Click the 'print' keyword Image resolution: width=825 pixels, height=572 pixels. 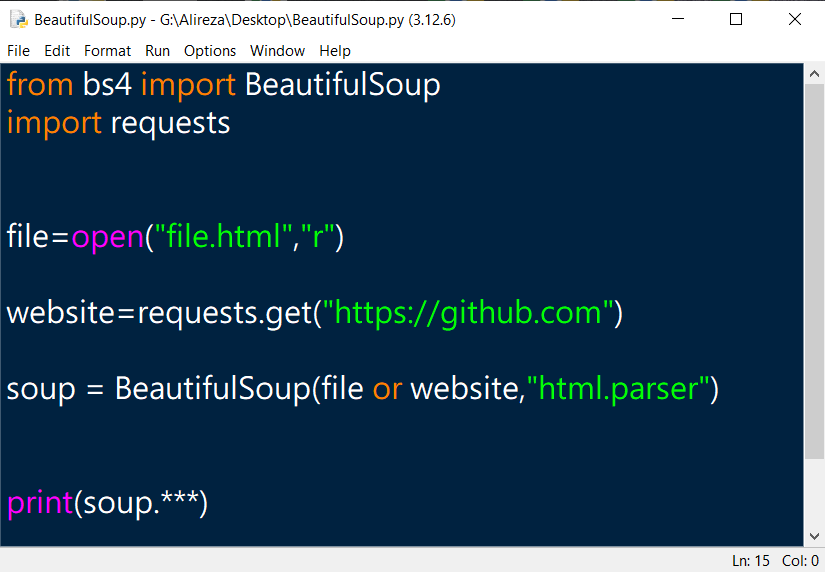tap(40, 503)
